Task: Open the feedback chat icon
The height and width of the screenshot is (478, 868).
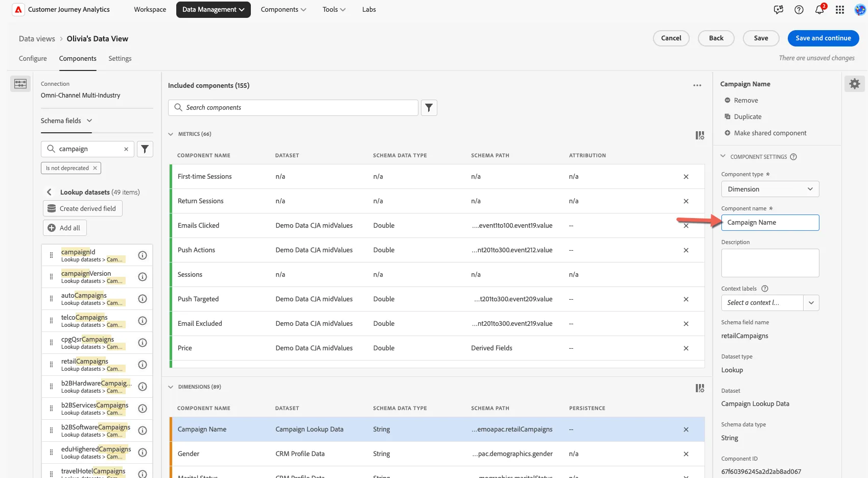Action: [x=779, y=10]
